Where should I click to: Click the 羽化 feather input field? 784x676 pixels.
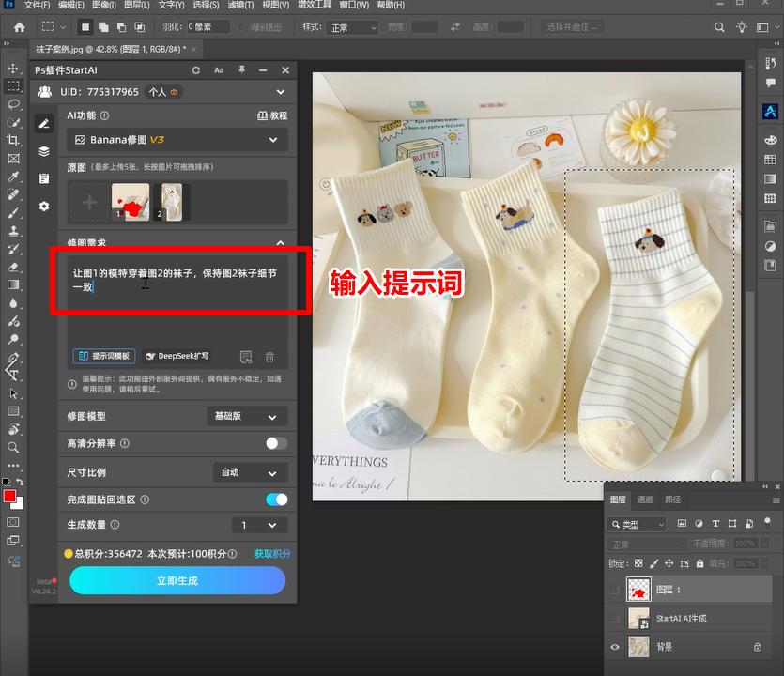[x=209, y=26]
